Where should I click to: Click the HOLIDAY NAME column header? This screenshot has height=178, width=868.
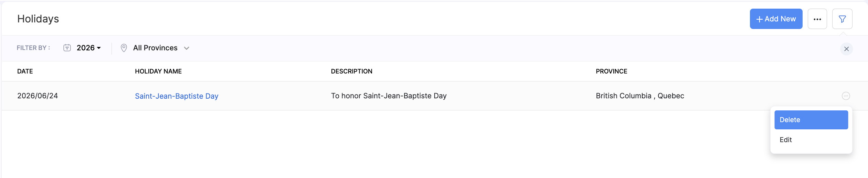[x=158, y=71]
